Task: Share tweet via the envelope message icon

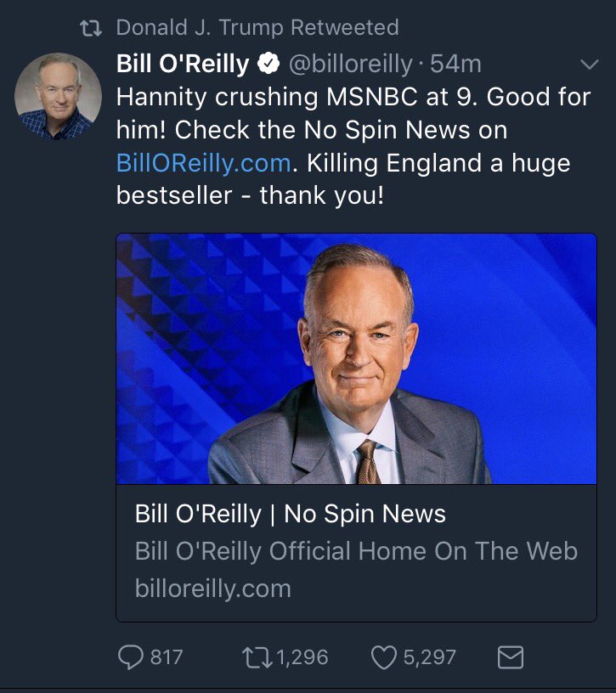Action: click(510, 656)
